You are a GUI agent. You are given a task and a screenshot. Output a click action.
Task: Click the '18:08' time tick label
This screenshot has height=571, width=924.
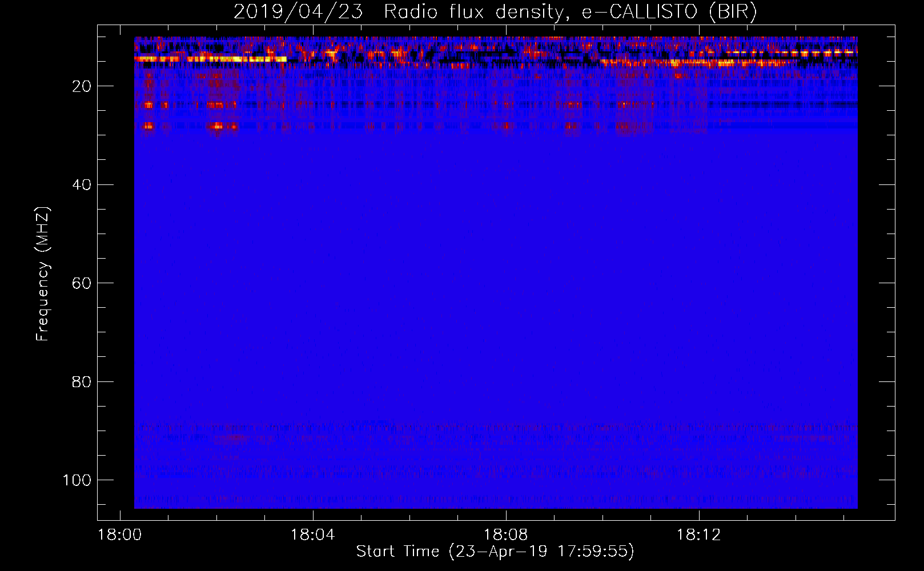click(x=505, y=535)
